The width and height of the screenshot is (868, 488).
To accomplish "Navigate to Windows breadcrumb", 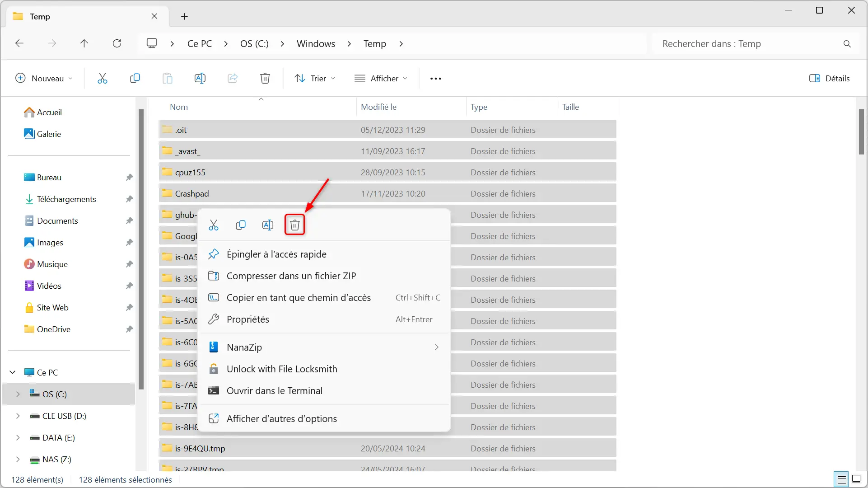I will click(316, 44).
